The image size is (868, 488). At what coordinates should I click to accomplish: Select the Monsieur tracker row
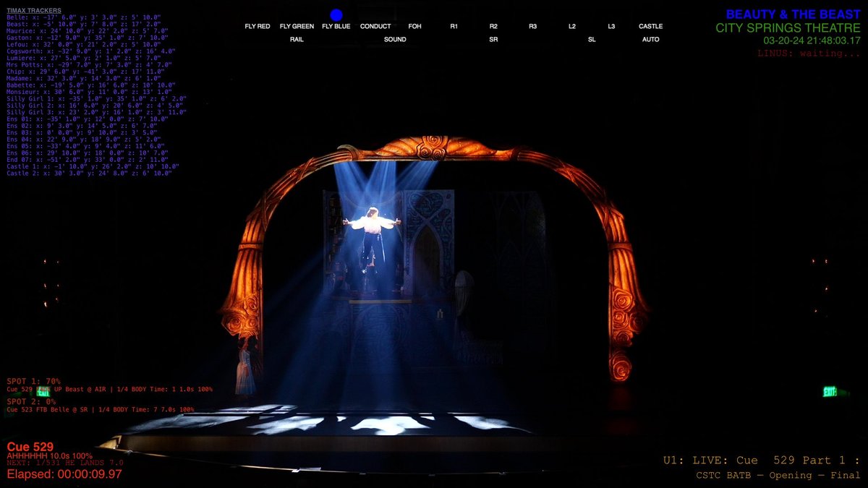point(89,92)
